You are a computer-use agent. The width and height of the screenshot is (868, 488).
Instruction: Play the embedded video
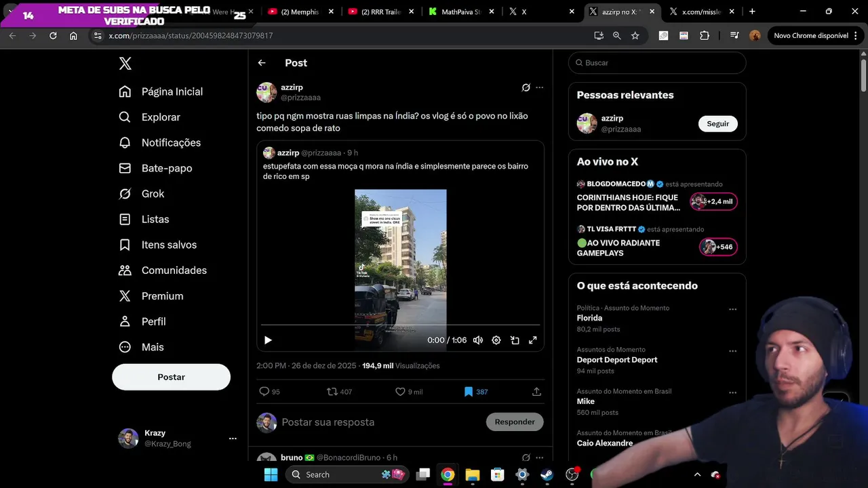tap(268, 340)
